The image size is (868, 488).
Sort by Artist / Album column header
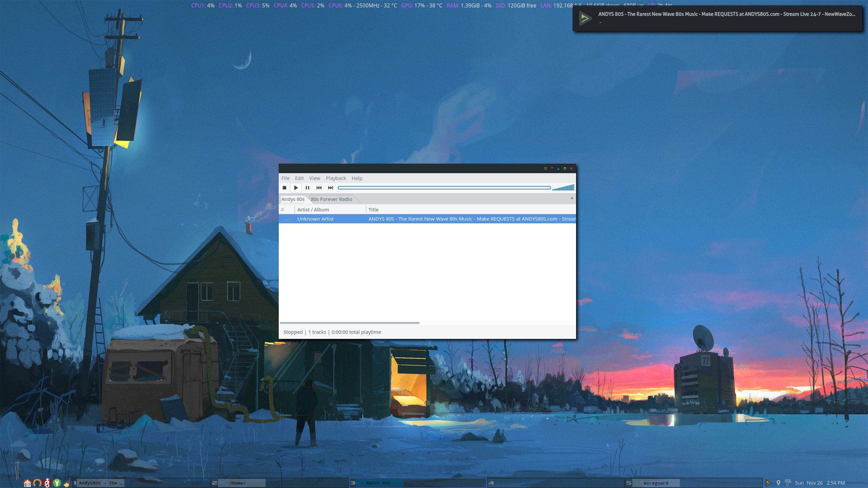(313, 210)
